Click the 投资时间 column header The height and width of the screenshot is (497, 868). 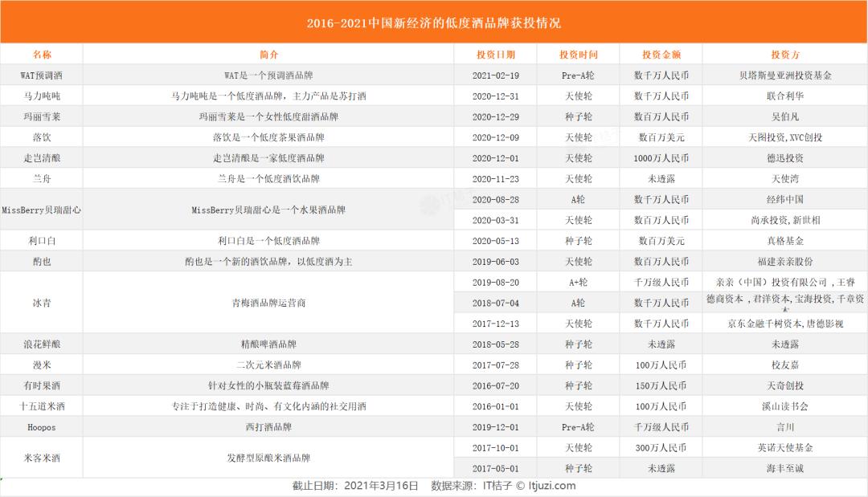[579, 54]
